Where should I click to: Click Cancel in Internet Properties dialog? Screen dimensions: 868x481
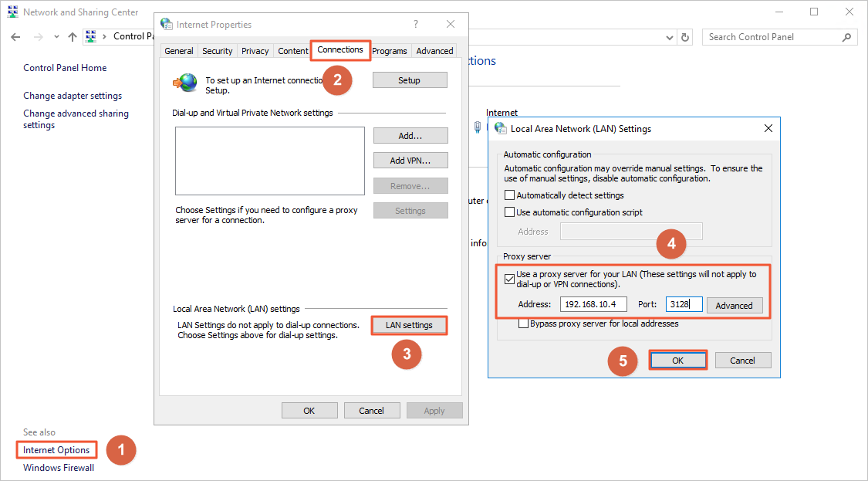tap(371, 411)
